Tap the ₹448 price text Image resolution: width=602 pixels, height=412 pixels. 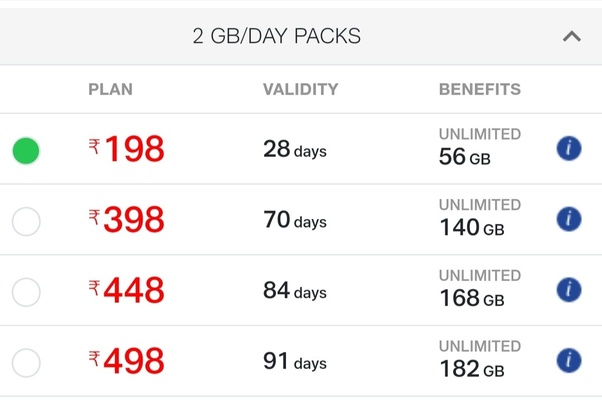[x=127, y=291]
